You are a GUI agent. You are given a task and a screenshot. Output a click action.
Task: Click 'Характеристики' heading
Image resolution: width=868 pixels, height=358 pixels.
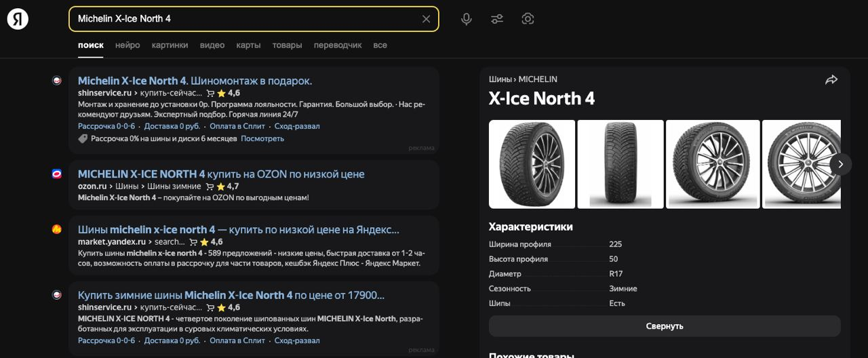531,227
